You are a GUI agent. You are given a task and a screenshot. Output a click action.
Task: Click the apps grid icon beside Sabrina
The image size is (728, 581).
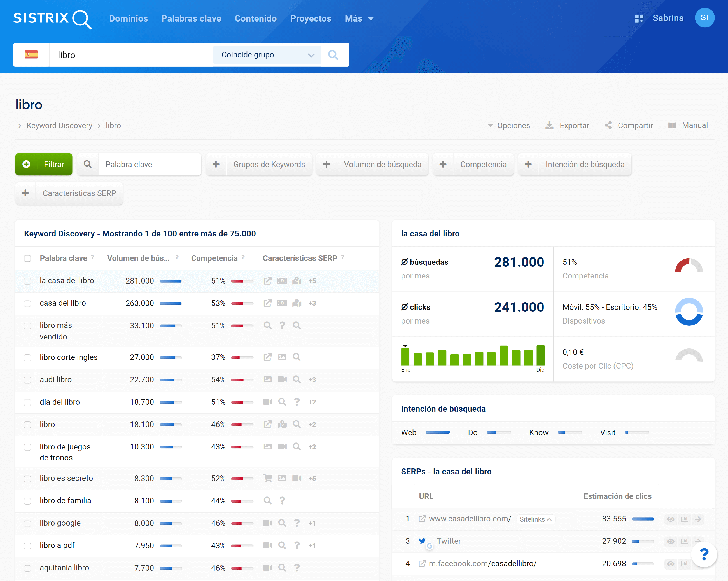pyautogui.click(x=639, y=18)
